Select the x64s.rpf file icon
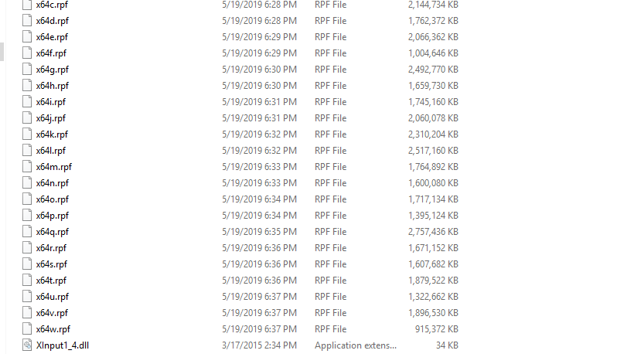 tap(28, 264)
